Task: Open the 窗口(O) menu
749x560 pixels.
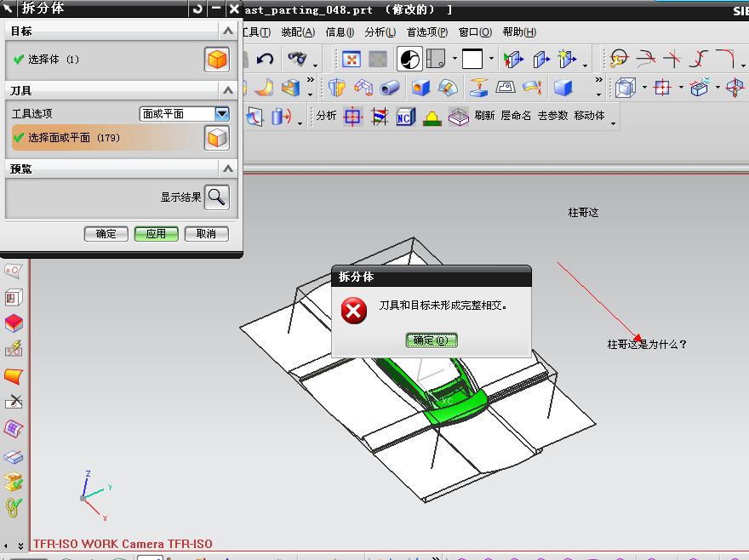Action: [x=475, y=32]
